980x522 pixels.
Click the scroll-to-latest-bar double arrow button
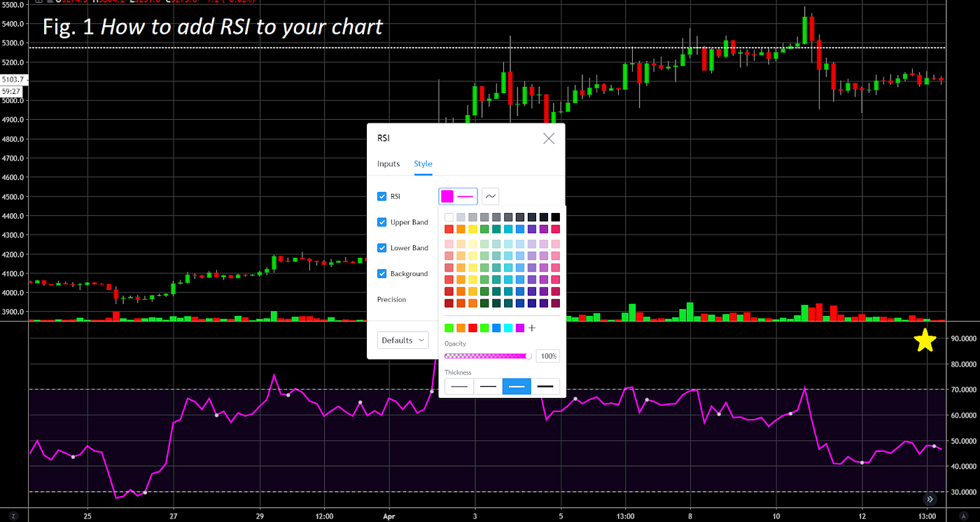[x=930, y=499]
